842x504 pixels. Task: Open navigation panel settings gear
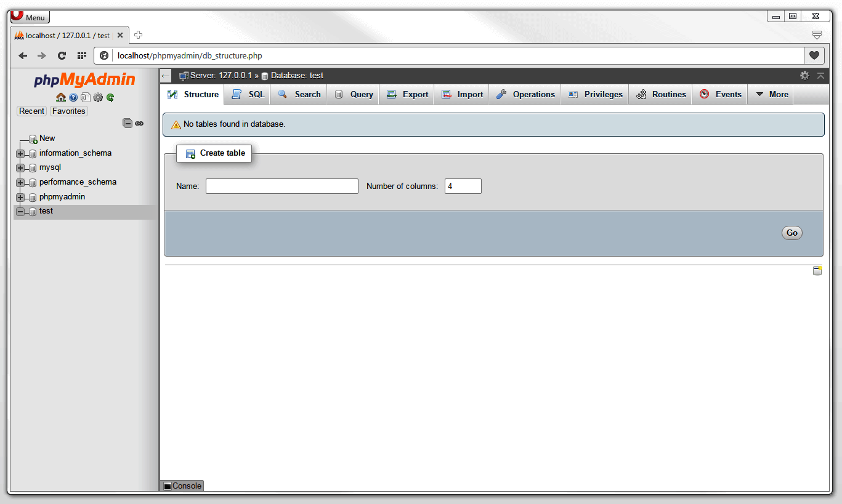[98, 97]
